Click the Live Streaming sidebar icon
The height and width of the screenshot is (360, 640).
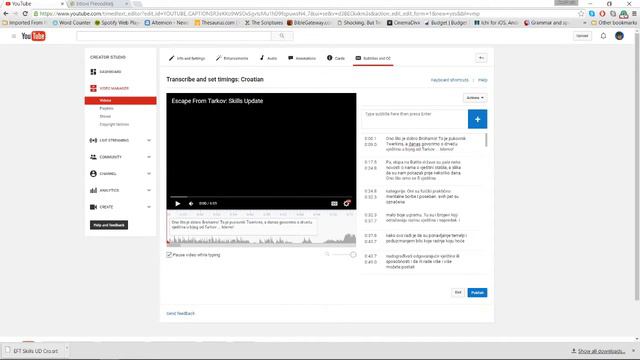click(93, 140)
